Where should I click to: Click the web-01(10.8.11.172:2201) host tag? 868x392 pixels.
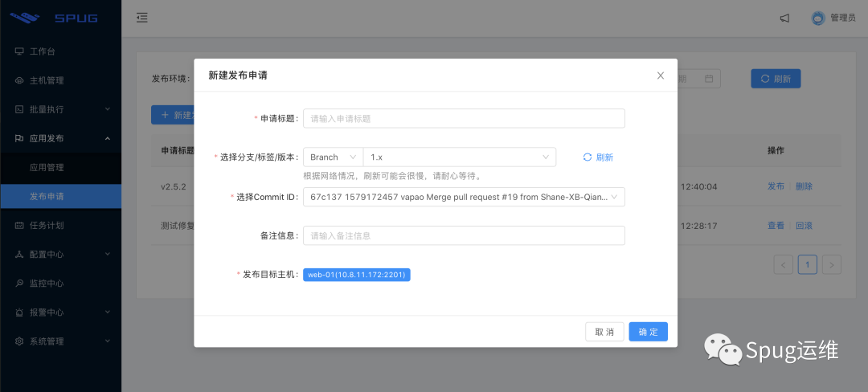coord(357,275)
